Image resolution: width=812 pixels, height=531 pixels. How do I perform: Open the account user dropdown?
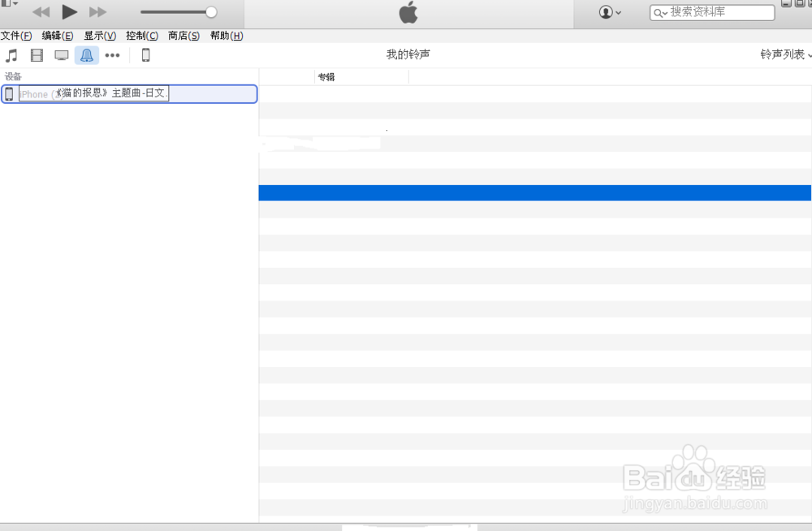coord(610,12)
